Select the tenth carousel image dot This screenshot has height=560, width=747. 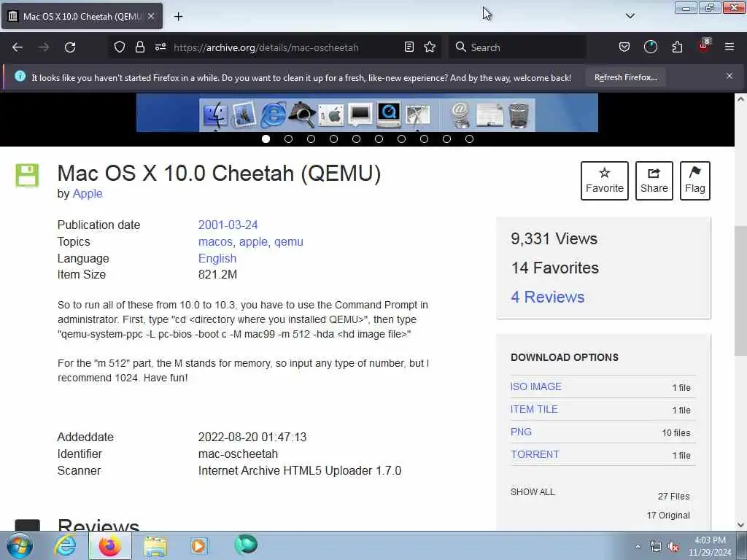click(x=469, y=139)
